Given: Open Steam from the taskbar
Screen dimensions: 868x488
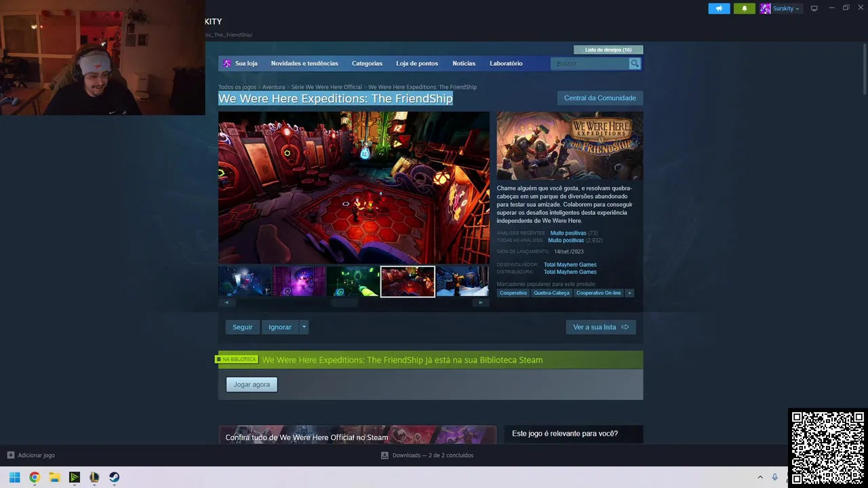Looking at the screenshot, I should [x=114, y=477].
